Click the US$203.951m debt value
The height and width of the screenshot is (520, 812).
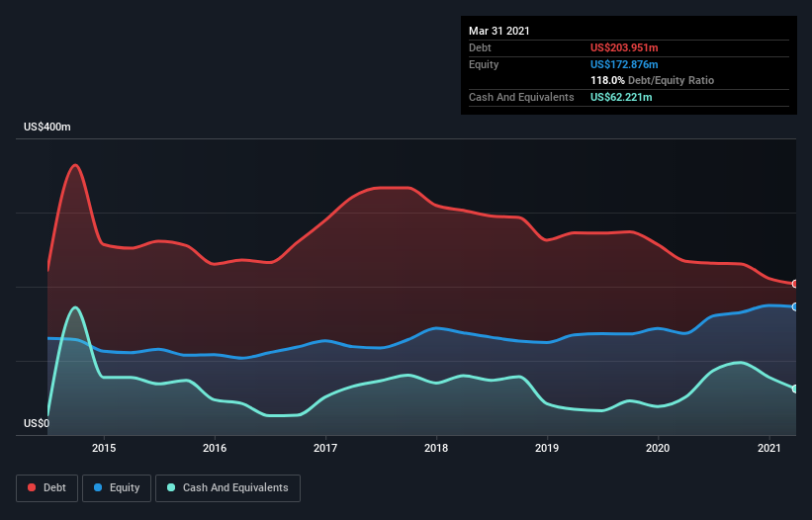[624, 47]
